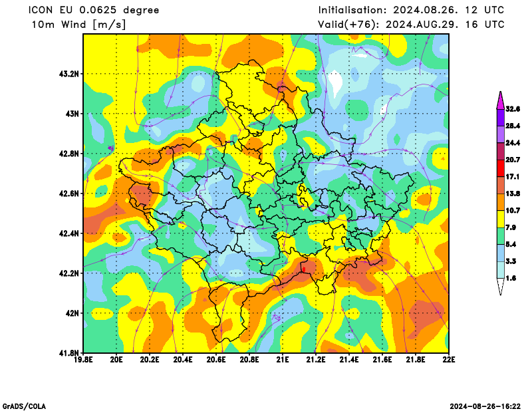Click the 3.3 legend value
Viewport: 532px width, 411px height.
click(511, 261)
